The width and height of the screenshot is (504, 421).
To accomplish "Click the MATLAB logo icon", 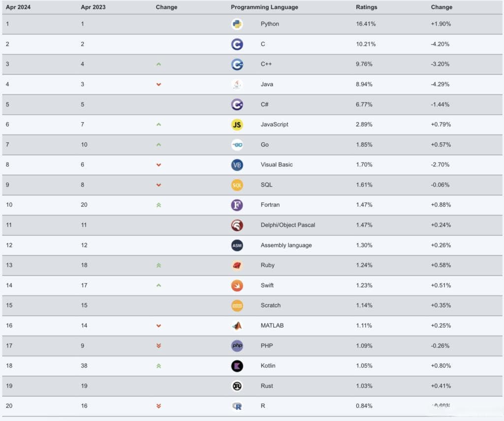I will coord(237,326).
